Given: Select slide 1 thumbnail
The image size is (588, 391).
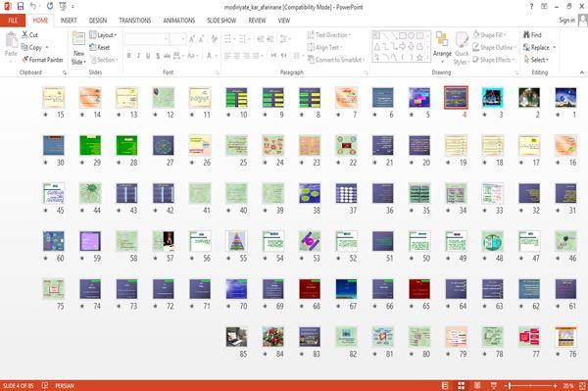Looking at the screenshot, I should (565, 97).
